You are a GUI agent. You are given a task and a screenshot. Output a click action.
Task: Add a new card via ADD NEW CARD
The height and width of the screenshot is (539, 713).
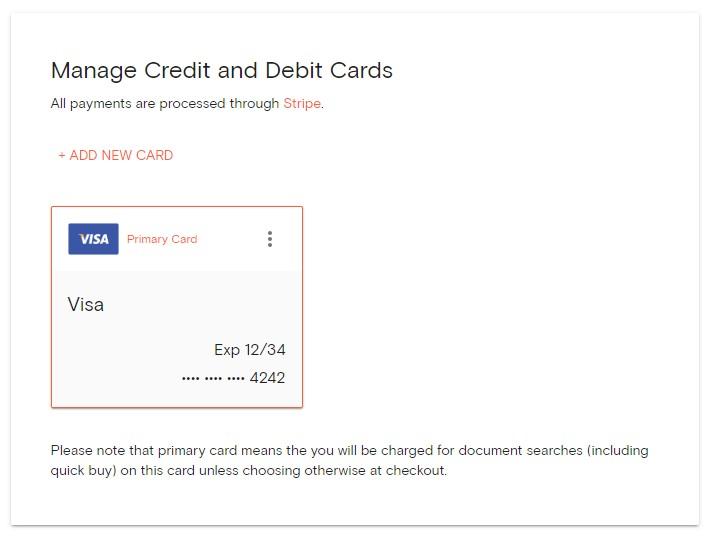[x=115, y=155]
